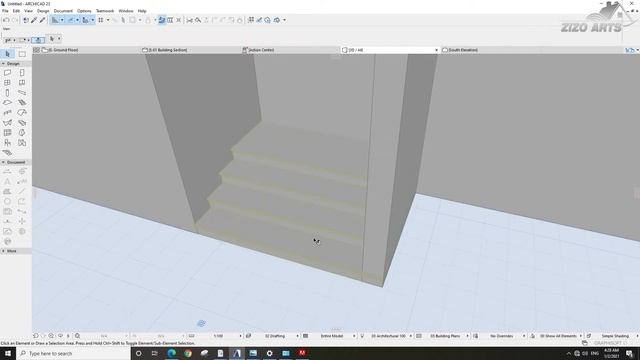This screenshot has height=360, width=640.
Task: Collapse the Document toolbox section
Action: click(3, 162)
